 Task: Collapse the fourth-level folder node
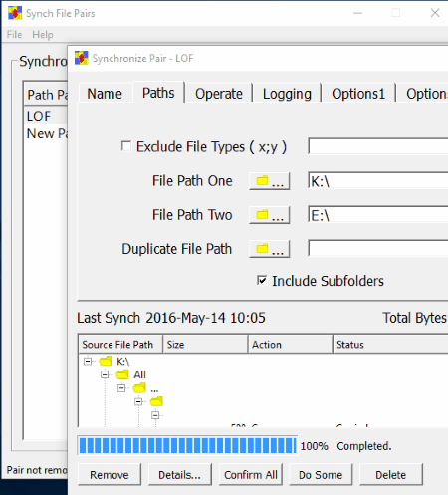[138, 401]
